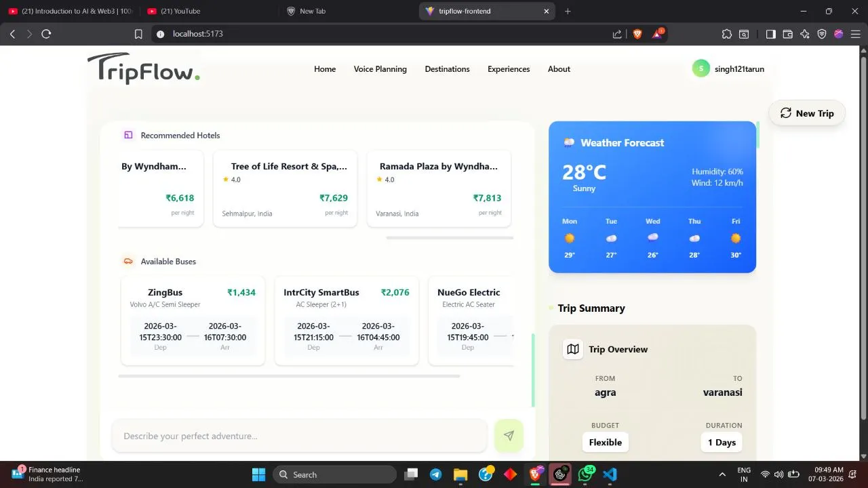Switch to New Tab browser tab
This screenshot has height=488, width=868.
(x=312, y=11)
